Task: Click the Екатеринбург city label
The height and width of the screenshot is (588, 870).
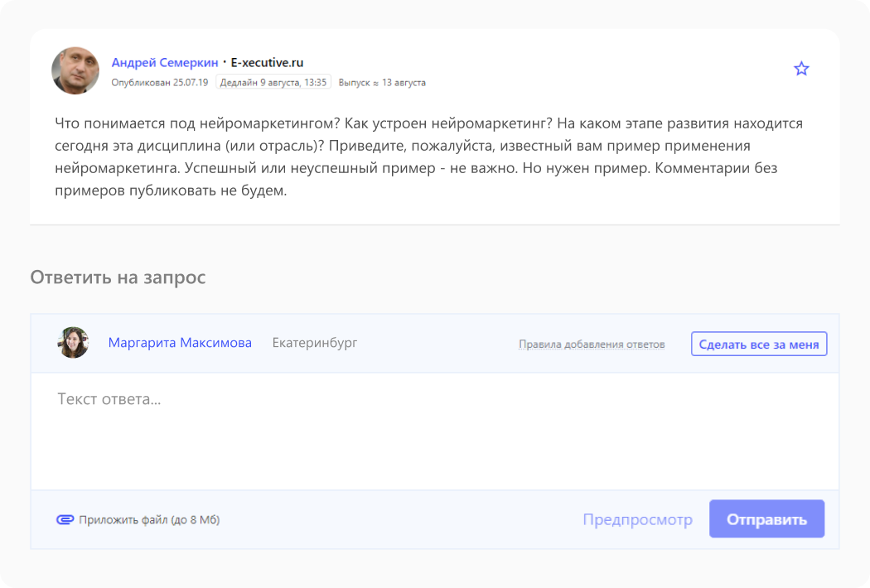Action: click(315, 343)
